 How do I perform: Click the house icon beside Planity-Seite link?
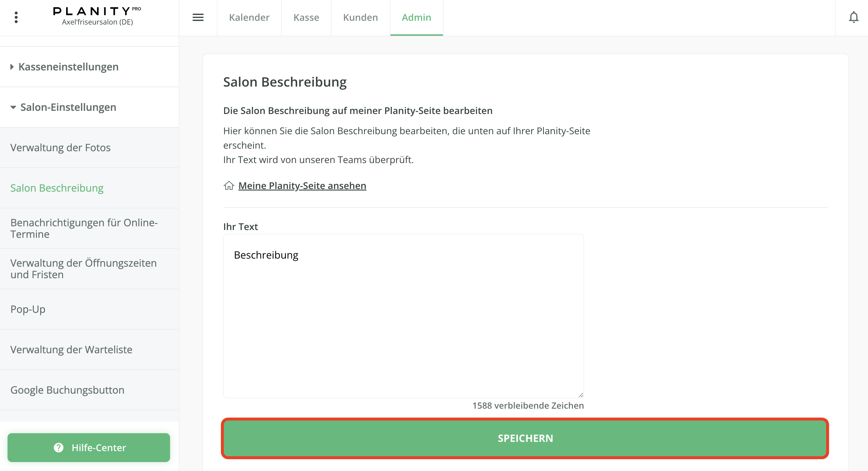pos(229,186)
